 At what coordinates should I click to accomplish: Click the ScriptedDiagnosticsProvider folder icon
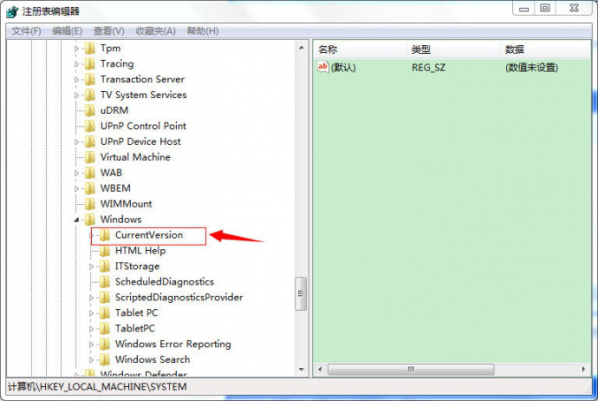pos(105,298)
